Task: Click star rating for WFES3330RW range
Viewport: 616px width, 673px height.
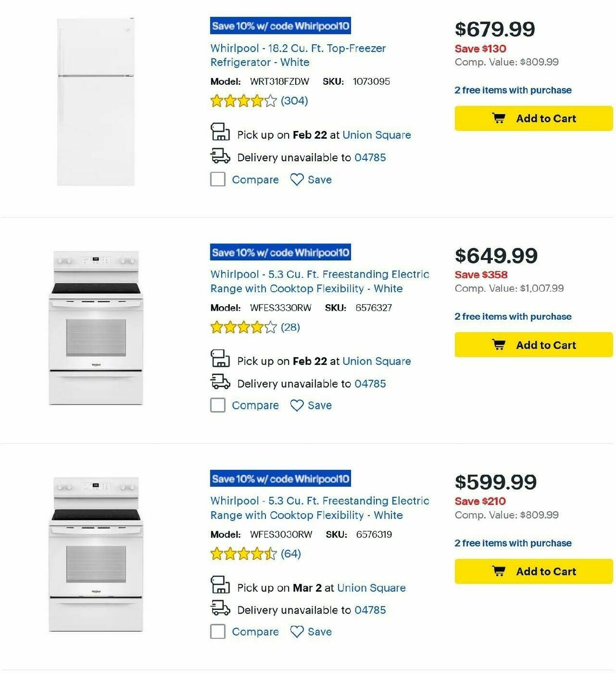Action: (241, 327)
